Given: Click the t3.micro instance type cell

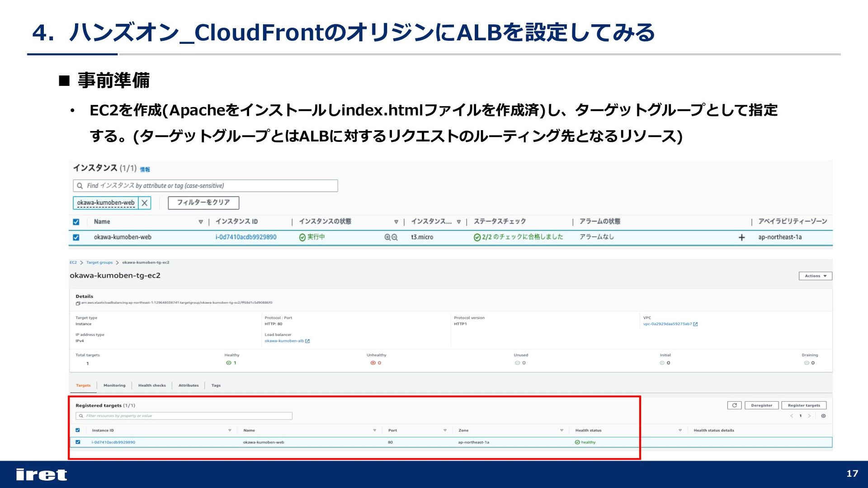Looking at the screenshot, I should (422, 237).
